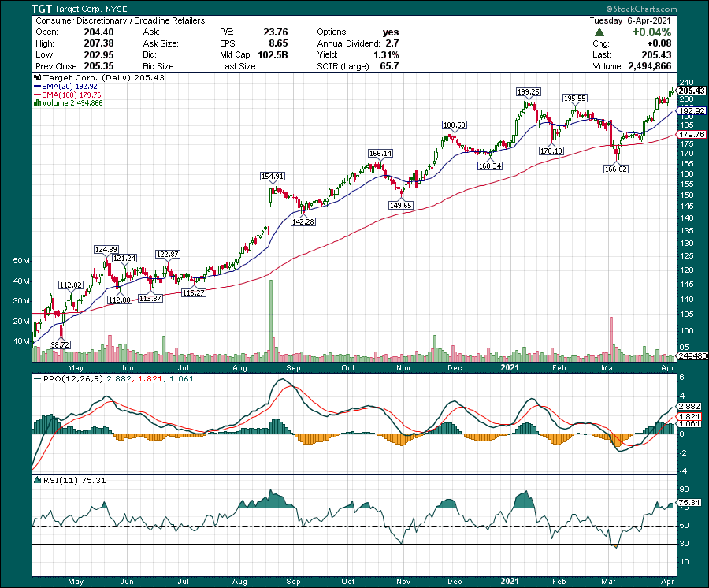Click the volume bars icon in the legend
Screen dimensions: 709x588
[x=38, y=103]
